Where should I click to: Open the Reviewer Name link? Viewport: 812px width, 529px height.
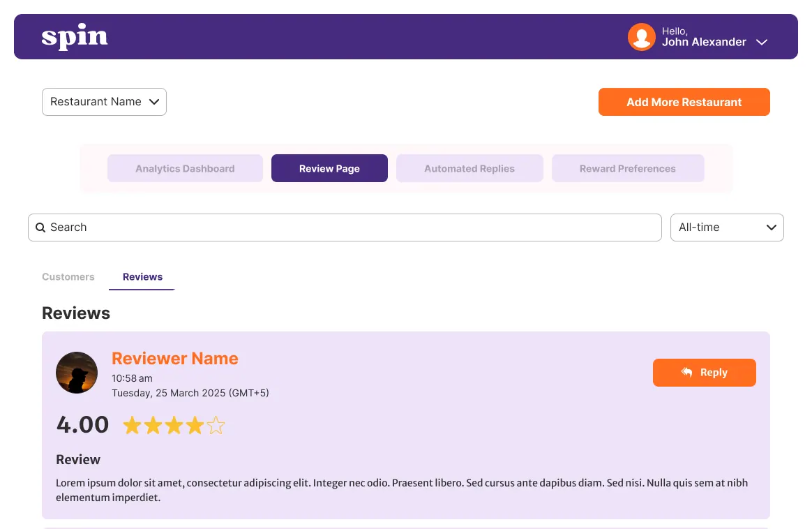(x=175, y=358)
